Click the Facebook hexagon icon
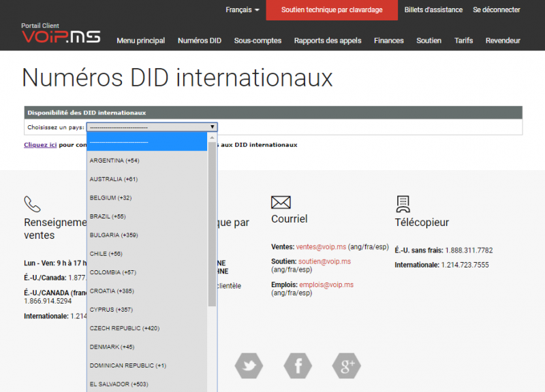 pyautogui.click(x=298, y=365)
